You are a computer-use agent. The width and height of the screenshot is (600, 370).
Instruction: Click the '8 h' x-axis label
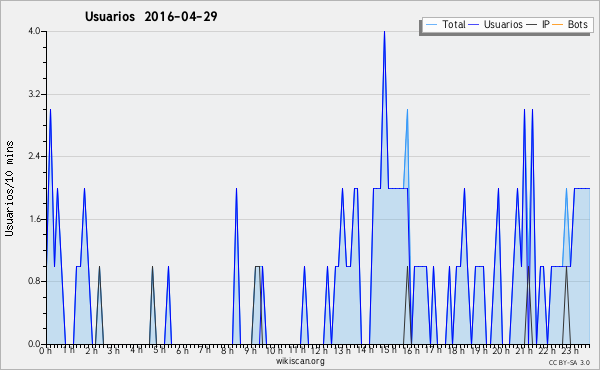pos(227,351)
